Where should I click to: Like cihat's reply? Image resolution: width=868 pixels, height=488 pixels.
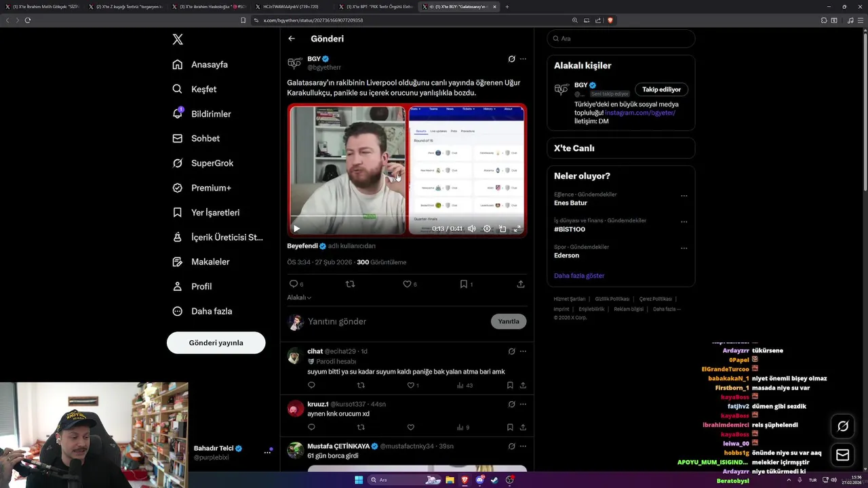pos(410,385)
